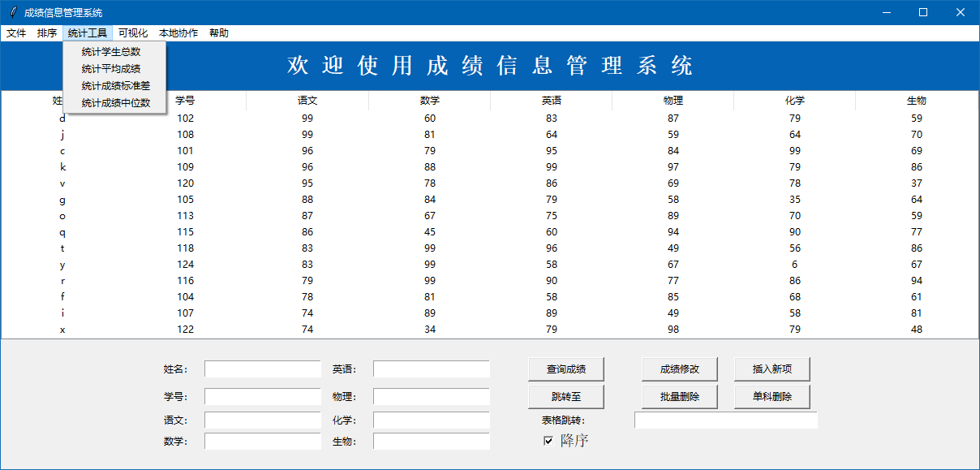This screenshot has width=980, height=470.
Task: Focus the 化学 input field
Action: click(432, 420)
